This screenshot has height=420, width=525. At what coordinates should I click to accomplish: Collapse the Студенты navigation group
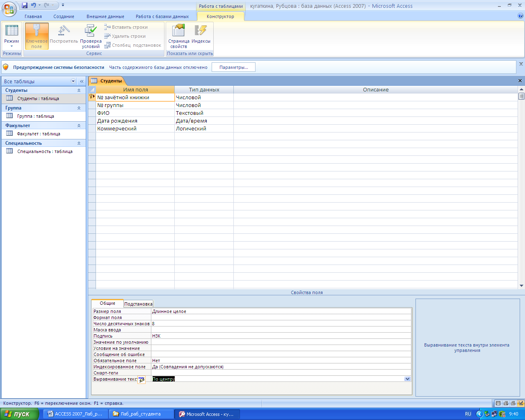tap(79, 90)
